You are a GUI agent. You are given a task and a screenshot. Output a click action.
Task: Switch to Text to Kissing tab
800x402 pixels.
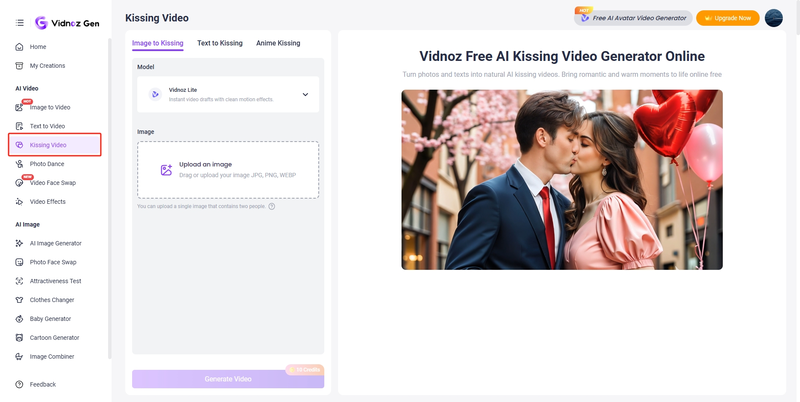(x=220, y=43)
